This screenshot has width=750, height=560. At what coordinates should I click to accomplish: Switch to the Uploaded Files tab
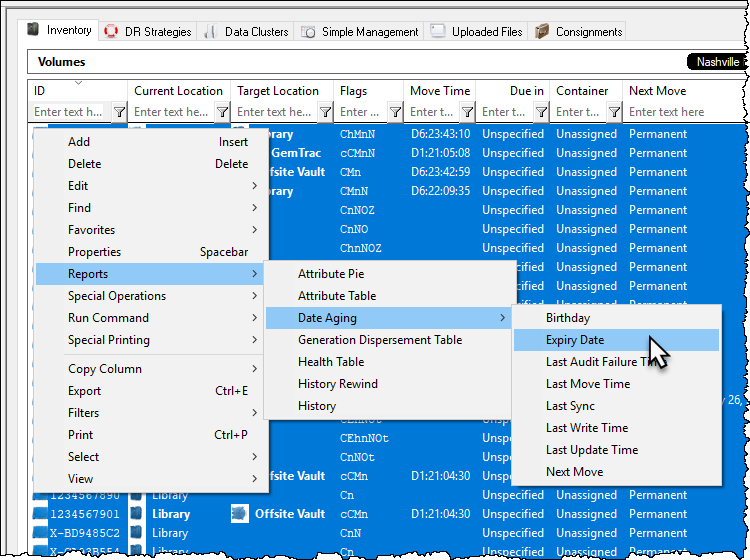coord(476,32)
